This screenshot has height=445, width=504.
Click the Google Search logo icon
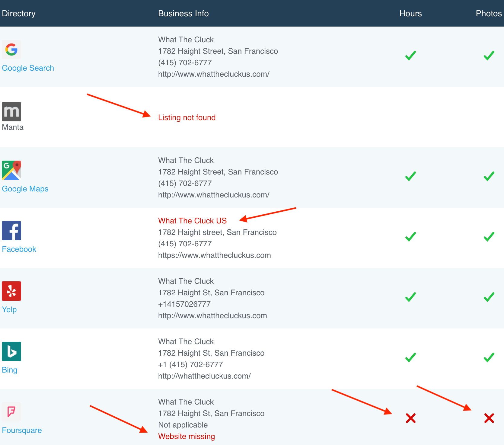point(11,50)
